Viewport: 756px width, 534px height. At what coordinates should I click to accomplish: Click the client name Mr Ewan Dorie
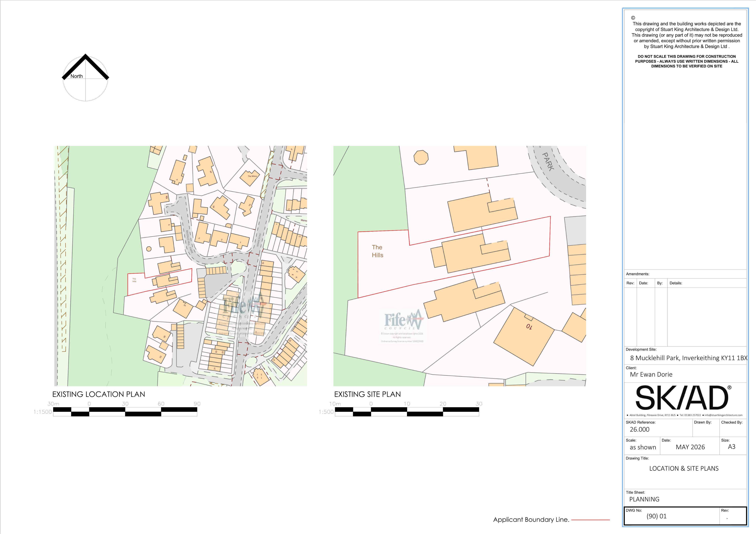[x=651, y=375]
